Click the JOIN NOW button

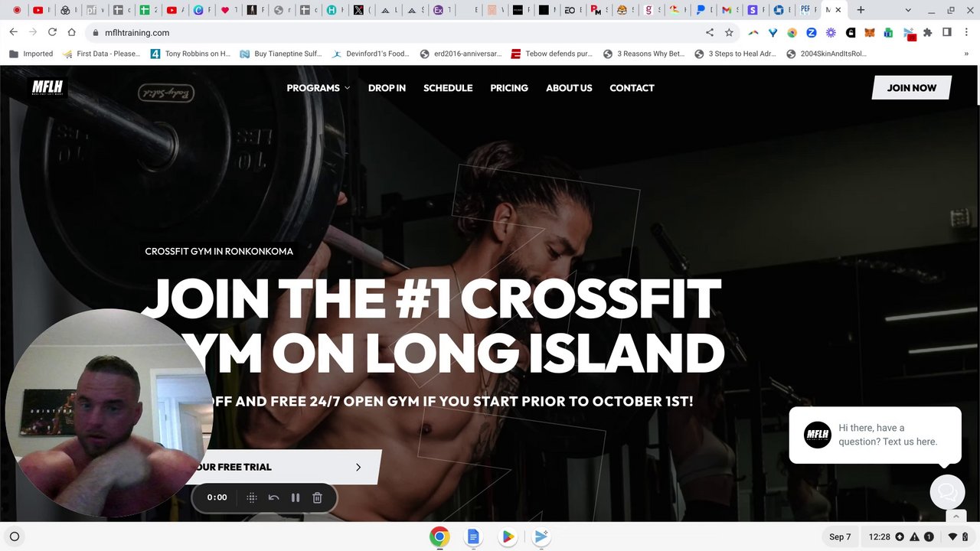[912, 88]
